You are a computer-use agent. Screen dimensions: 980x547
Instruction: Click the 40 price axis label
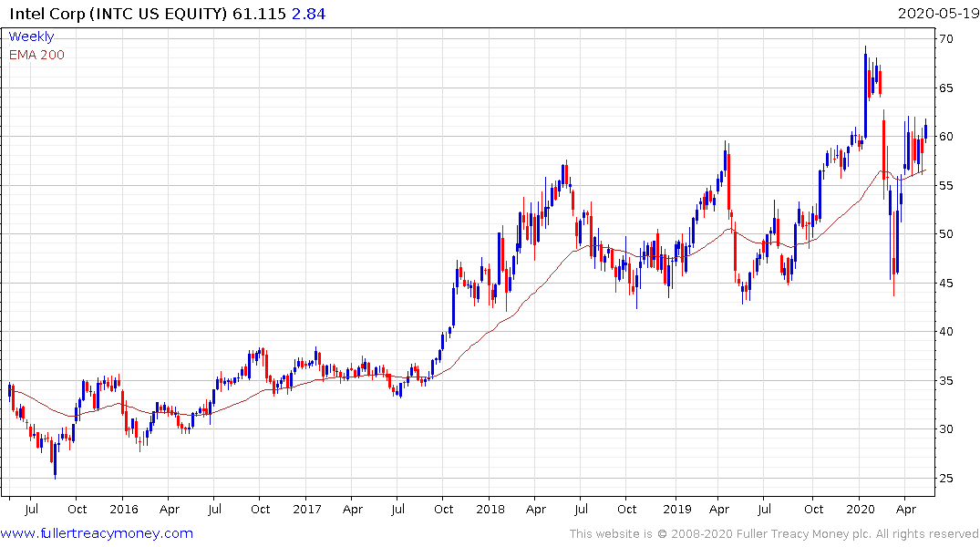pos(946,331)
